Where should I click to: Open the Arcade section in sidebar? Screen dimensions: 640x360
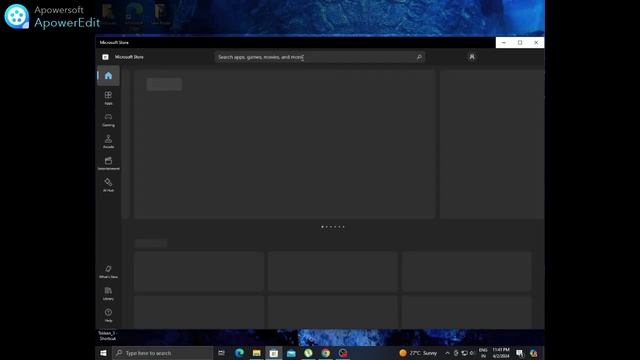(108, 141)
